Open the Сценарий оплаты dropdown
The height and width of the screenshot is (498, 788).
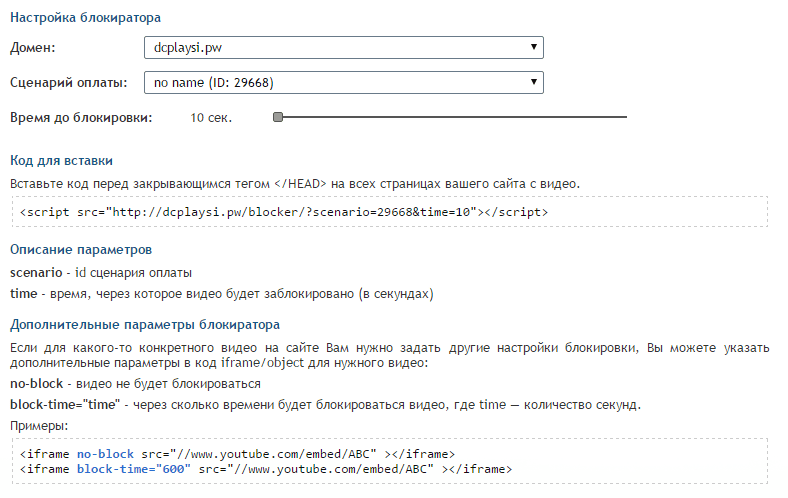344,82
